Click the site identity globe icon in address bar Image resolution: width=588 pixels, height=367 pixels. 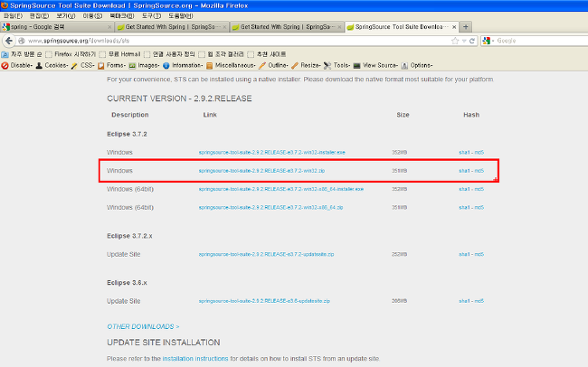pos(22,41)
